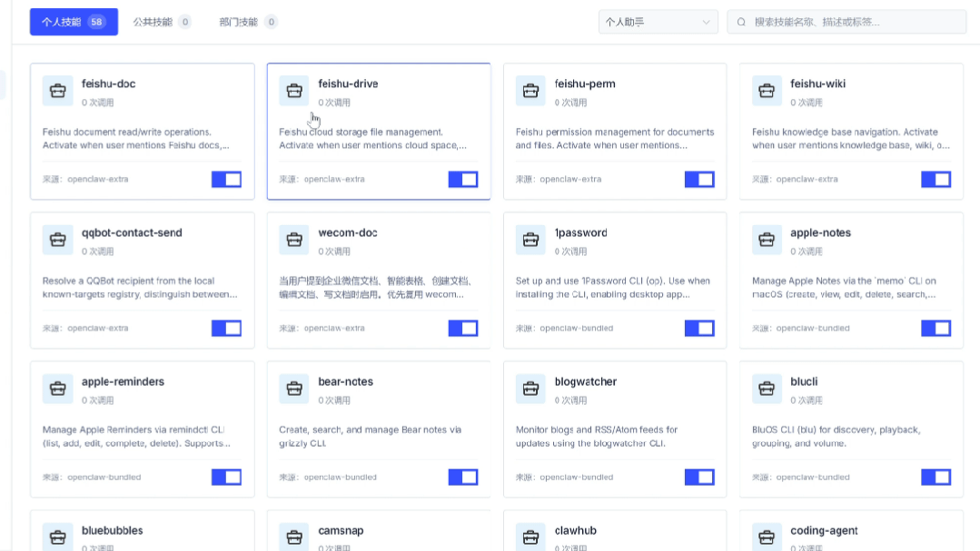Viewport: 980px width, 551px height.
Task: Disable the feishu-drive skill toggle
Action: 462,179
